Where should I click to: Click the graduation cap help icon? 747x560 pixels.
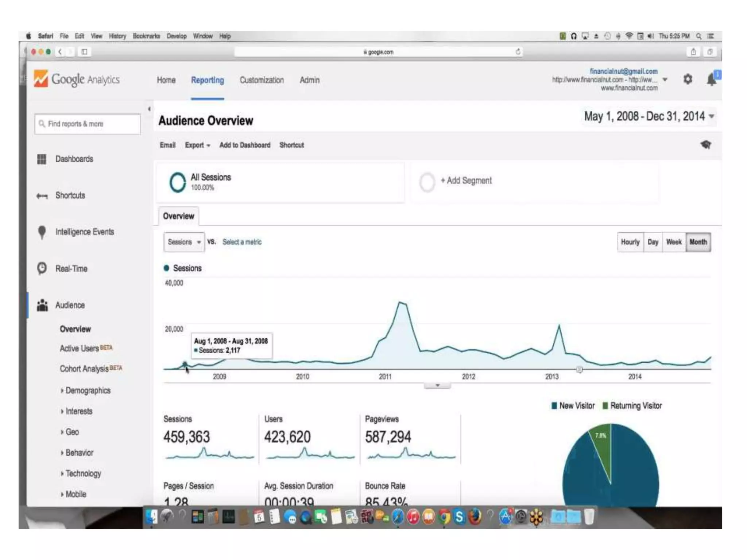[706, 145]
